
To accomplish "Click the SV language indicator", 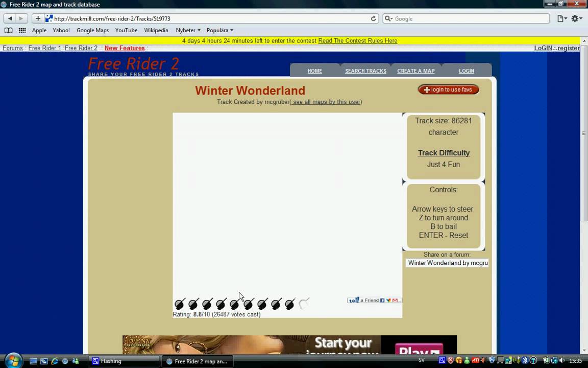I will (x=422, y=360).
